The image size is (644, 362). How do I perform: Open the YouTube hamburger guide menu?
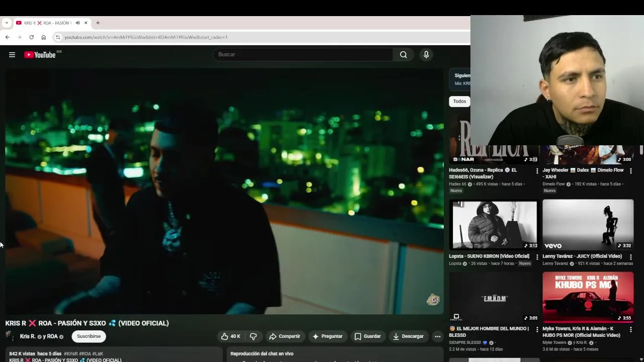(x=12, y=55)
